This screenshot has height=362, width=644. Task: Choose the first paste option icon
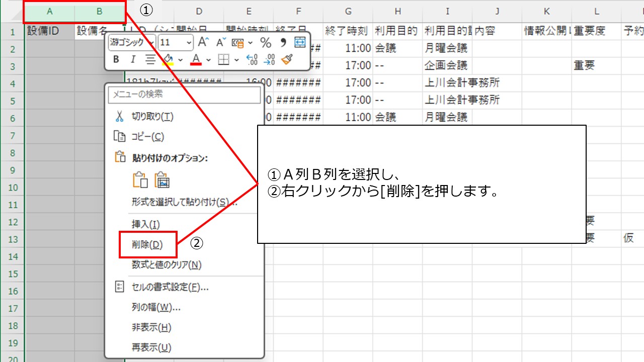pos(139,180)
